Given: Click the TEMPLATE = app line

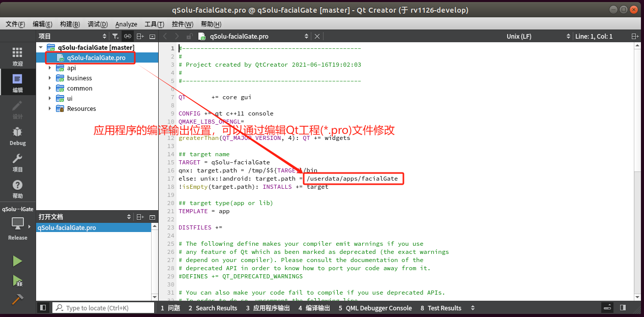Looking at the screenshot, I should [x=203, y=211].
